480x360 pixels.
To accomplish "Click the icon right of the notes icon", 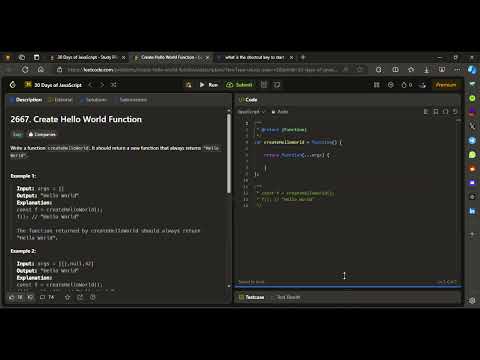I will click(x=277, y=85).
